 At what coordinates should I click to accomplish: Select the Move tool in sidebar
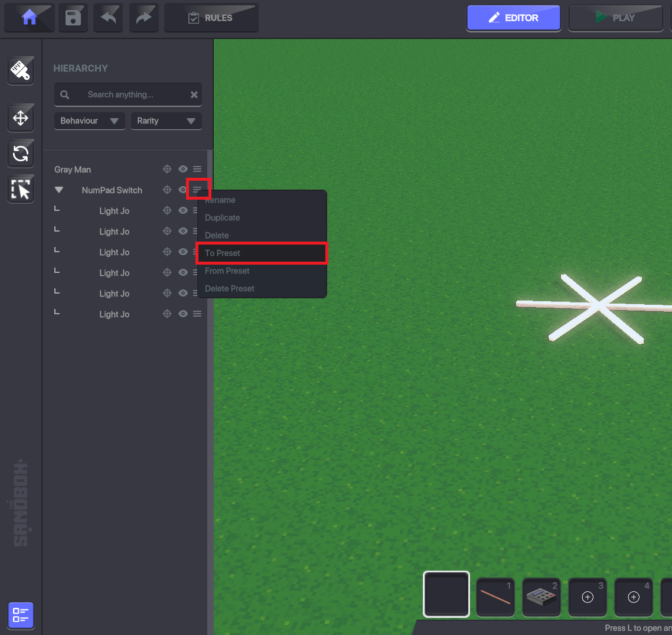pos(21,118)
